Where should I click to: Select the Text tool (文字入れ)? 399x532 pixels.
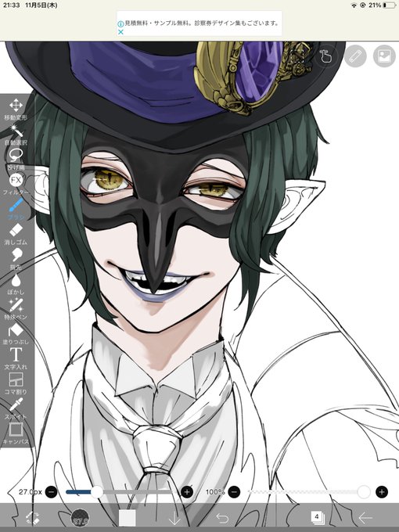[16, 358]
